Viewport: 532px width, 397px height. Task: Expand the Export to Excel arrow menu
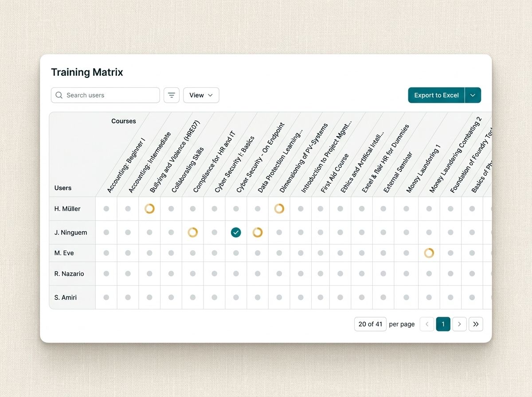tap(473, 95)
